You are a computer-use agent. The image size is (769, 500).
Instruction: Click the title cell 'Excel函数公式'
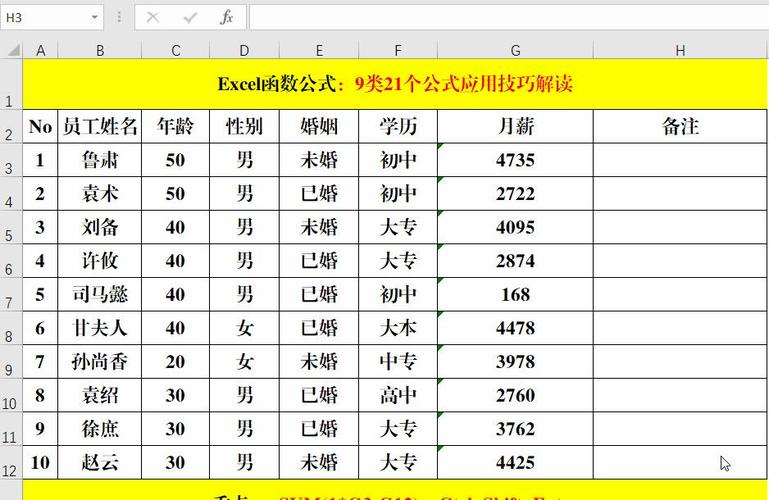(395, 84)
